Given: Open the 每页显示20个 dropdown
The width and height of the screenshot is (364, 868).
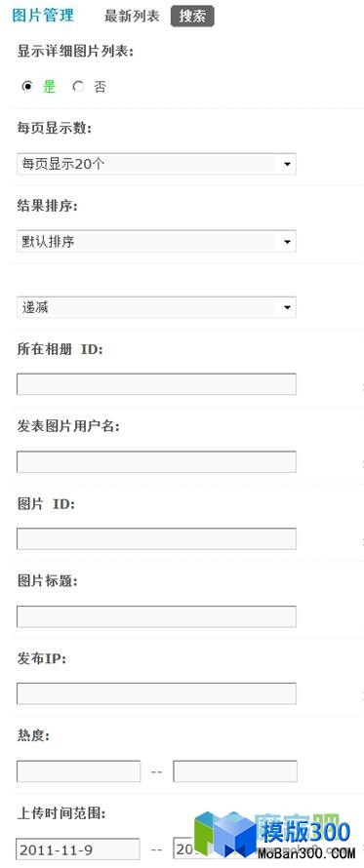Looking at the screenshot, I should [x=156, y=164].
